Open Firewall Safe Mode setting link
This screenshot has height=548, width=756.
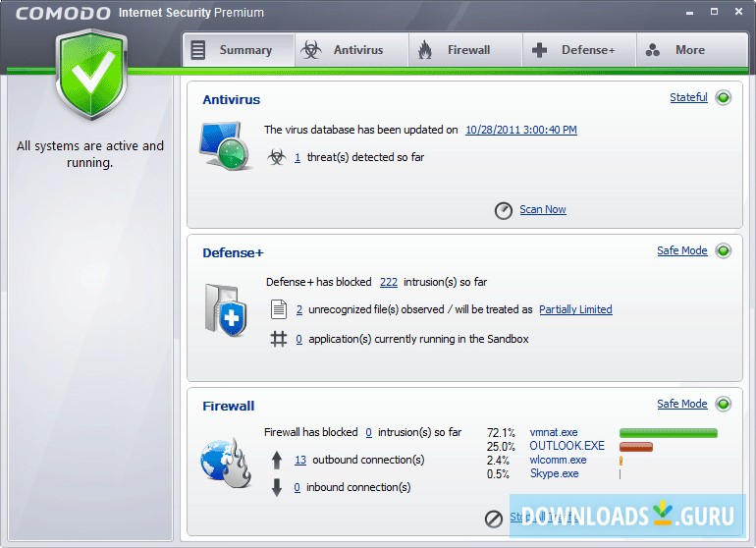click(x=681, y=404)
